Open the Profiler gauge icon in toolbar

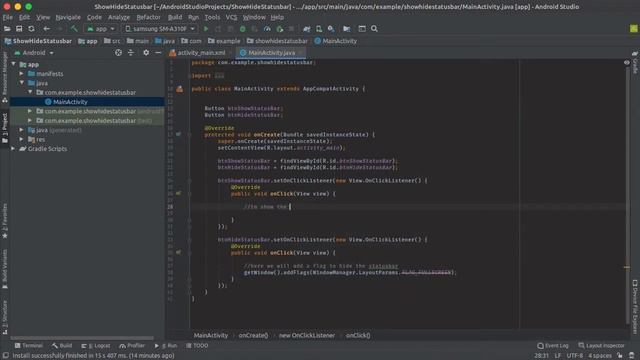(267, 29)
